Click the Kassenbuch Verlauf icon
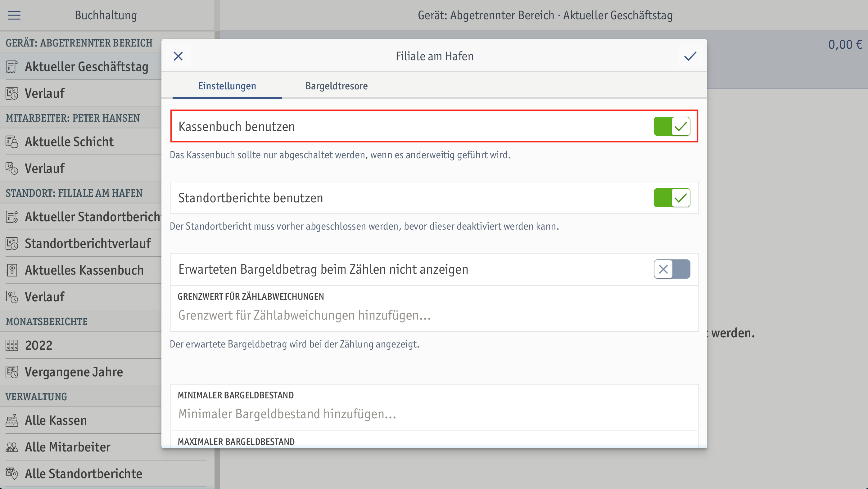 [11, 297]
